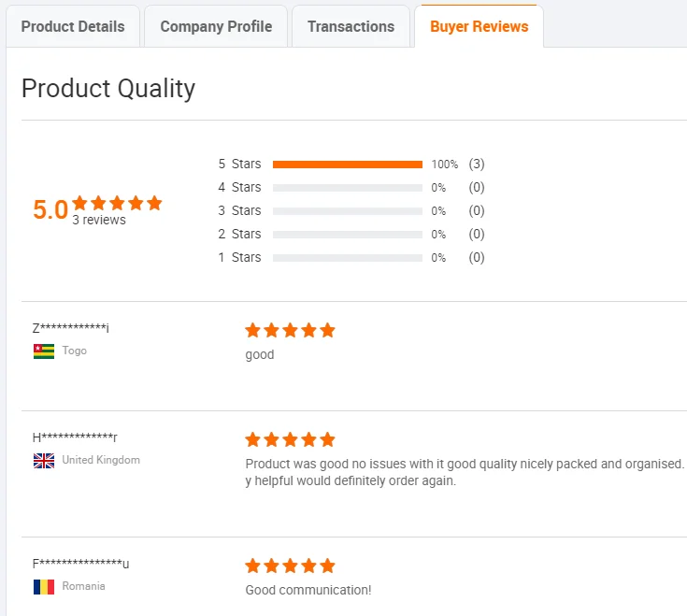Click reviewer name H*************r
Image resolution: width=687 pixels, height=616 pixels.
click(x=75, y=437)
